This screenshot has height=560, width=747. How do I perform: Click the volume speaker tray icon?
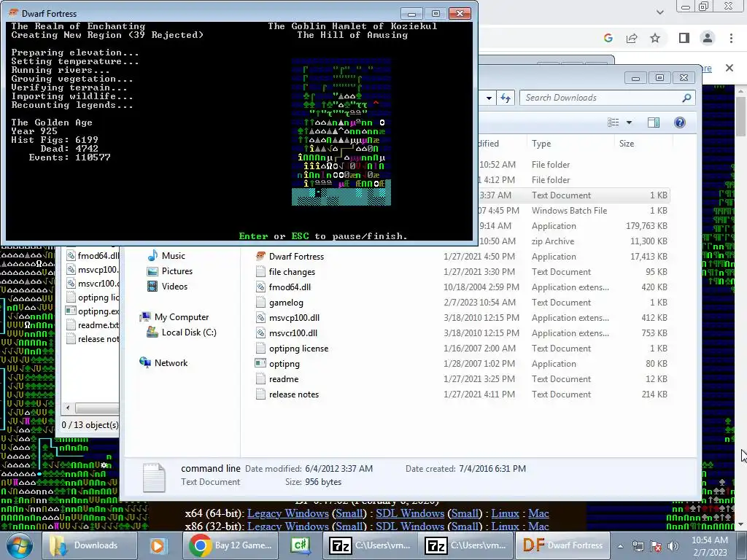[673, 546]
